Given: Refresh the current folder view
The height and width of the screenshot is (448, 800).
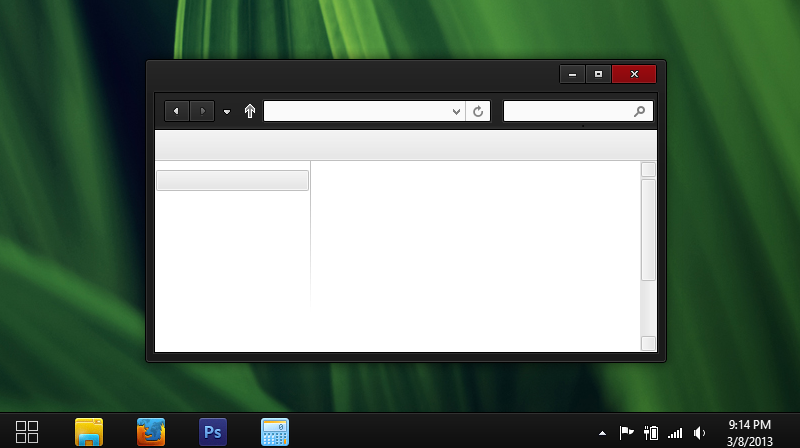Looking at the screenshot, I should coord(478,111).
